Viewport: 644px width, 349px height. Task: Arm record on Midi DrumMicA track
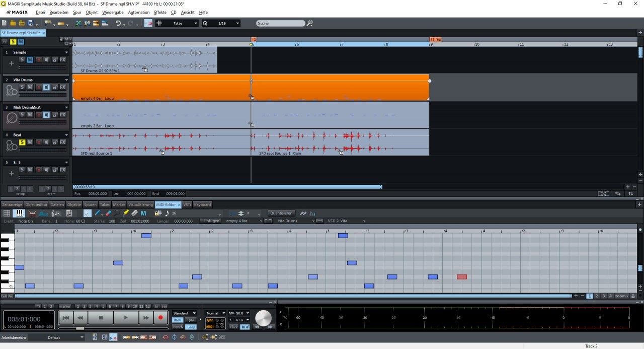tap(38, 115)
